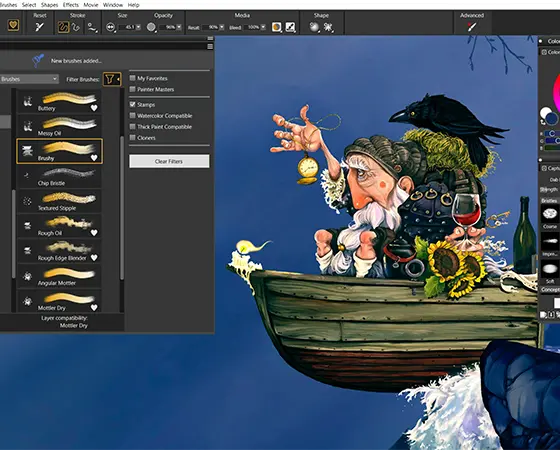Enable the Painter Masters filter checkbox
Image resolution: width=560 pixels, height=450 pixels.
(x=132, y=89)
